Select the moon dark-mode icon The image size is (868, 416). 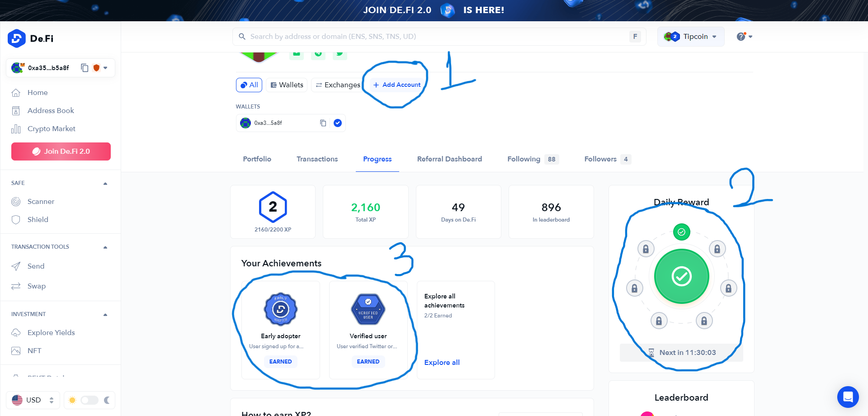click(x=107, y=400)
